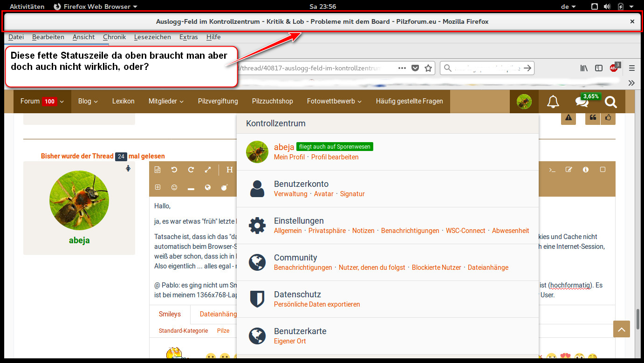Expand the Forum dropdown in navigation
Image resolution: width=644 pixels, height=363 pixels.
pos(42,101)
